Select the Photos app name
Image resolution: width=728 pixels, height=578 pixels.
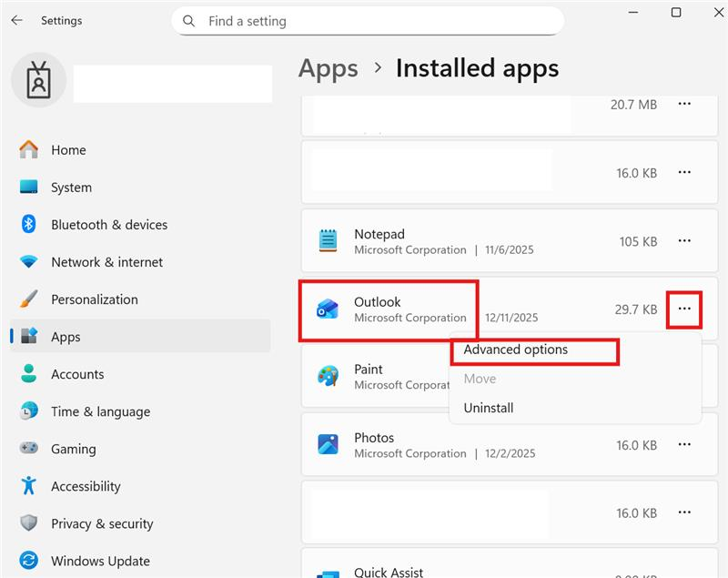(374, 438)
